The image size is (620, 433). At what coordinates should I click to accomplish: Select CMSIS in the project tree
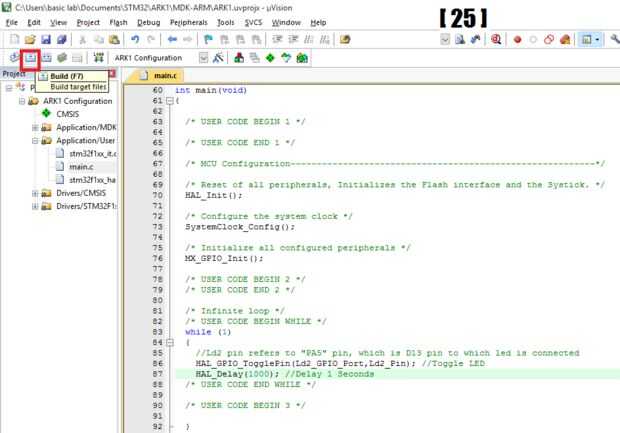click(x=67, y=114)
